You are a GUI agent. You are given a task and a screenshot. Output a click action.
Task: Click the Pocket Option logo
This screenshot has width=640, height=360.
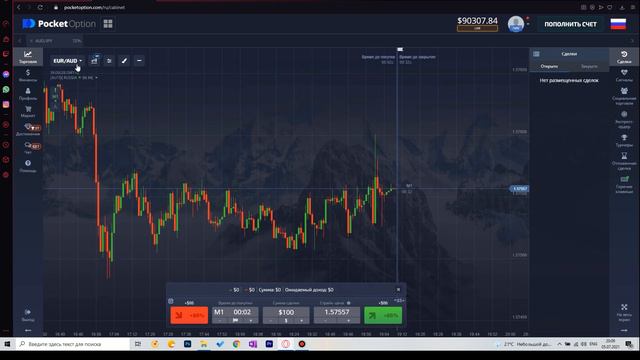(x=59, y=24)
